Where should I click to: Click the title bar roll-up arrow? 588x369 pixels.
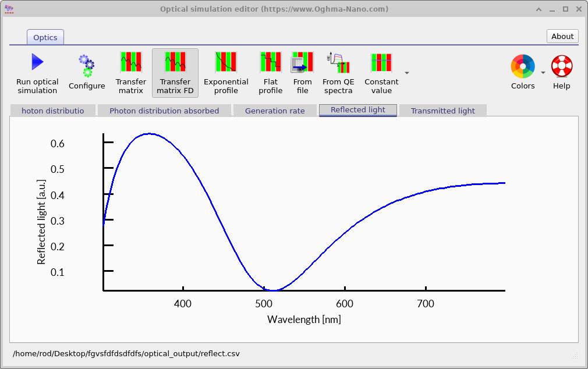(539, 9)
